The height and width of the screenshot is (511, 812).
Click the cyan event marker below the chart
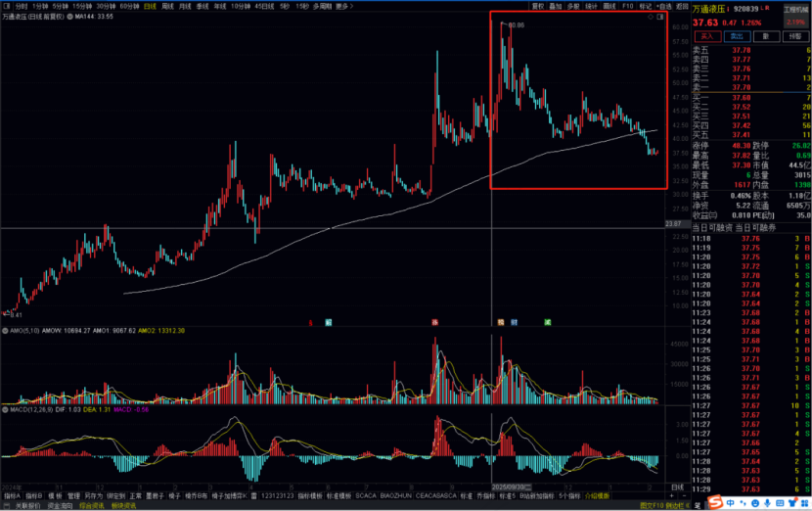tap(329, 321)
